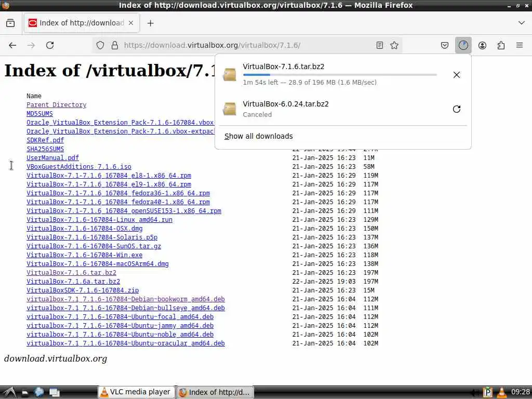Open a new tab
The image size is (532, 399).
pyautogui.click(x=150, y=23)
